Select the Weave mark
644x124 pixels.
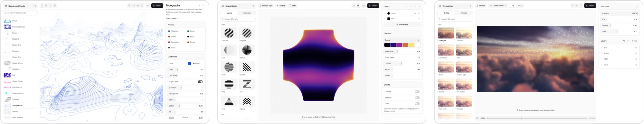[x=247, y=50]
